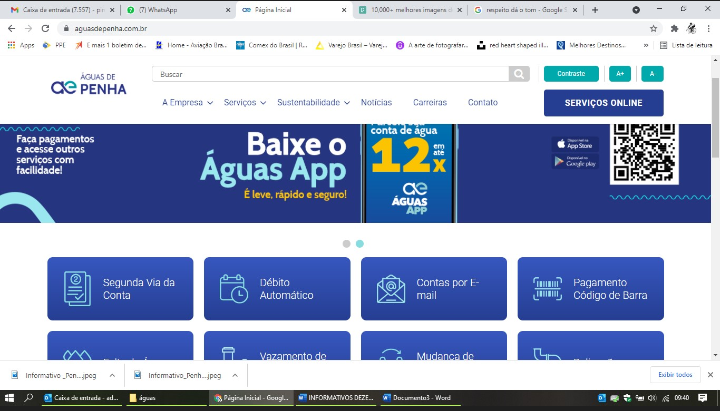
Task: Expand A Empresa menu
Action: coord(187,102)
